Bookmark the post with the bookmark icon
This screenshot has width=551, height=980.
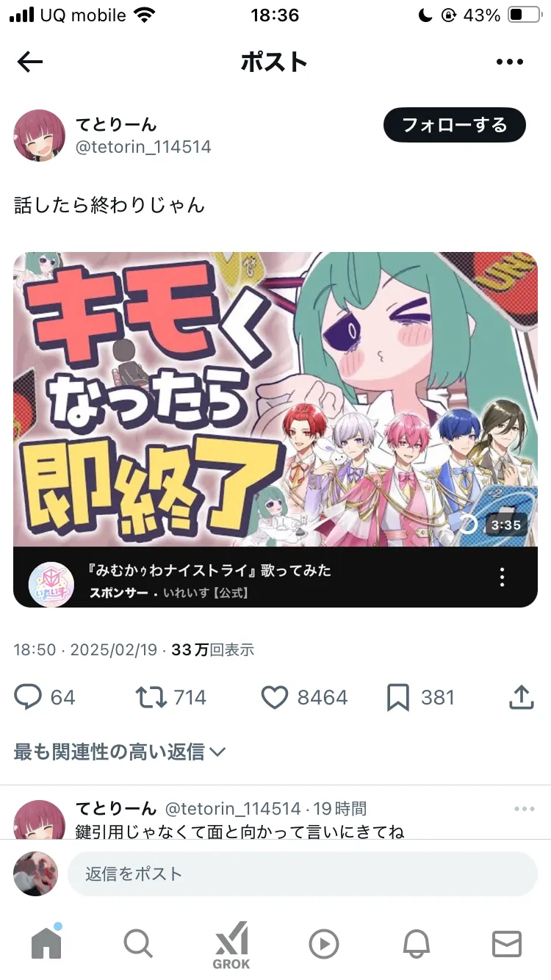[x=397, y=697]
